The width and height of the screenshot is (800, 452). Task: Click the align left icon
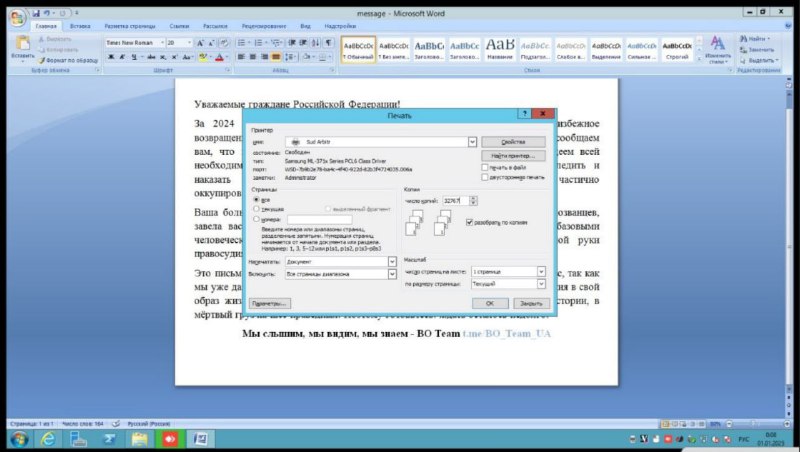click(241, 57)
